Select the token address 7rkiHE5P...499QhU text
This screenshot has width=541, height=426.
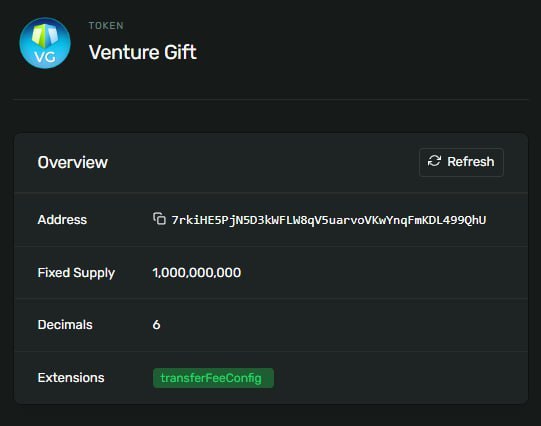(x=329, y=220)
